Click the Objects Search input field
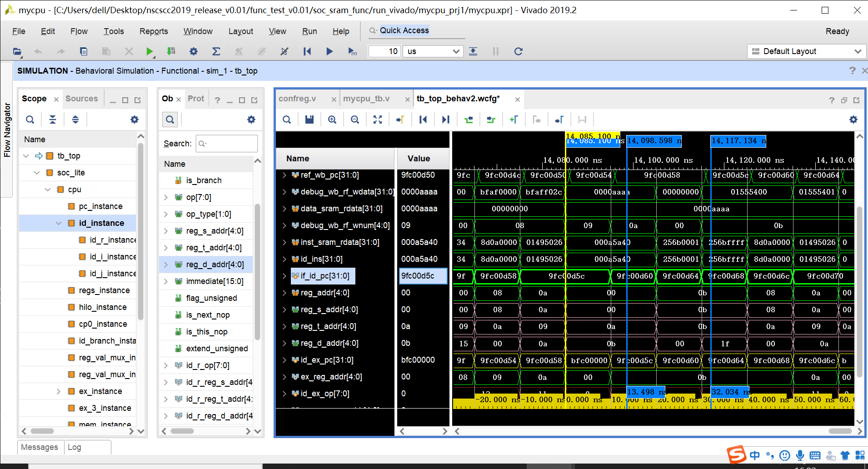Screen dimensions: 868x469 (227, 144)
